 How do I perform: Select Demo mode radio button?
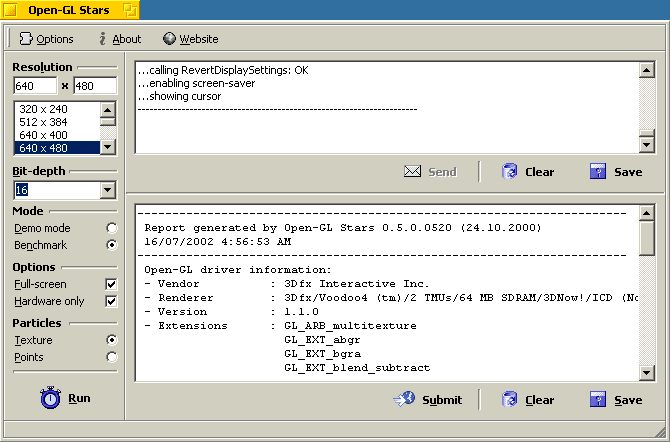(112, 228)
